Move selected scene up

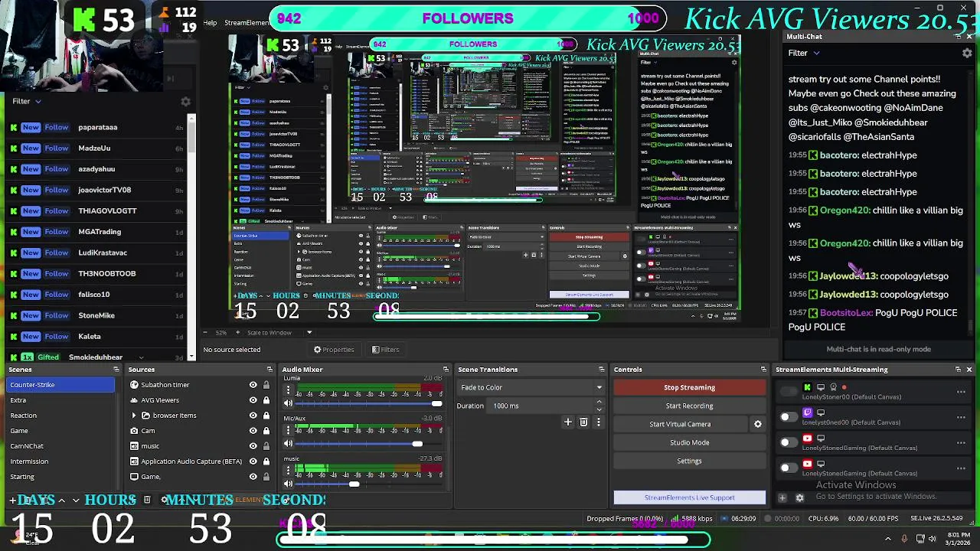click(61, 500)
